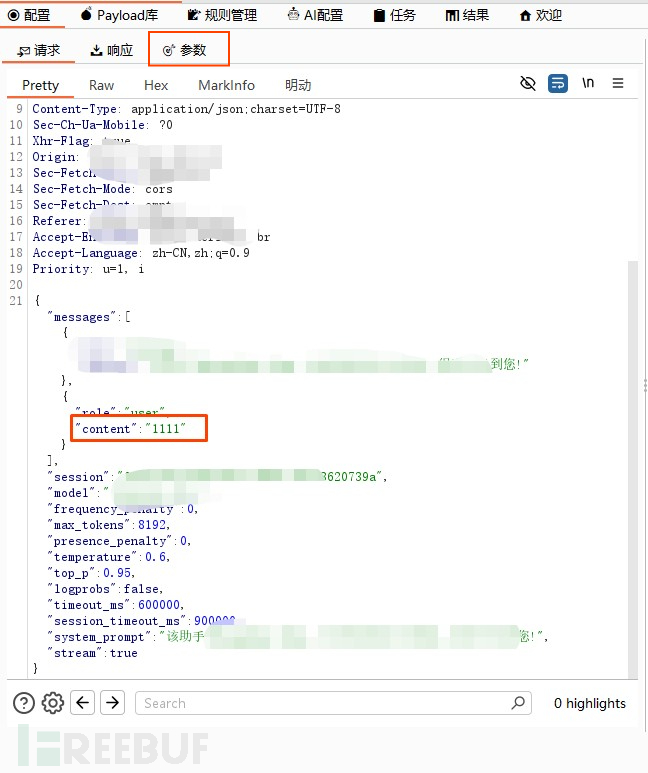Open the editor hamburger options menu
Screen dimensions: 648x773
(x=618, y=84)
